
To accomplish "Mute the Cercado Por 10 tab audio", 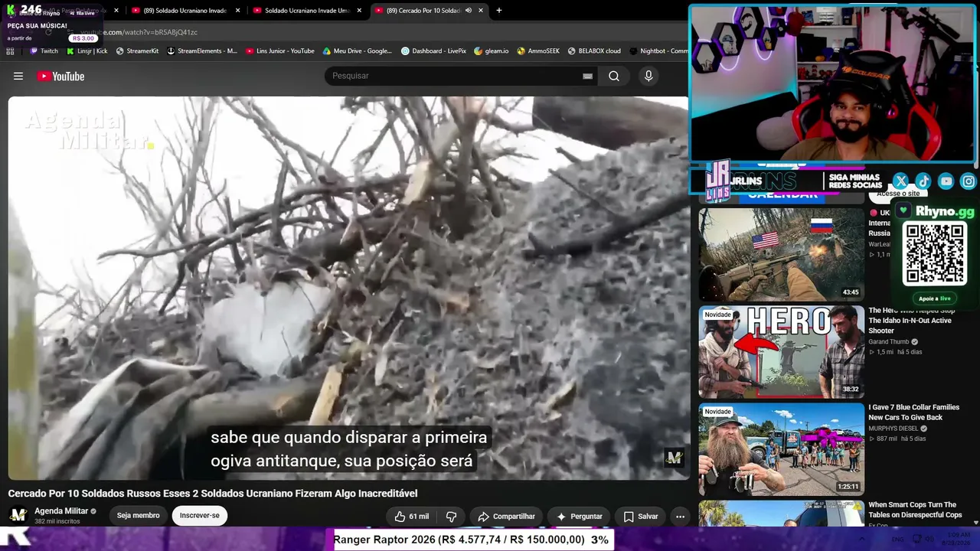I will click(468, 11).
